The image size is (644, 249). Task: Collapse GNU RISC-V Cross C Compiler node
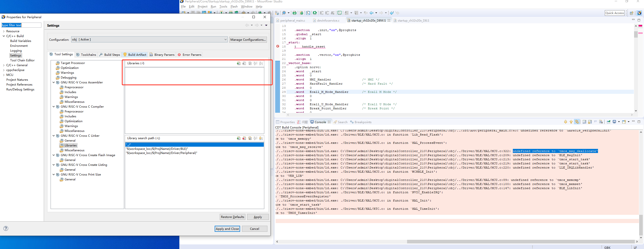(x=53, y=106)
